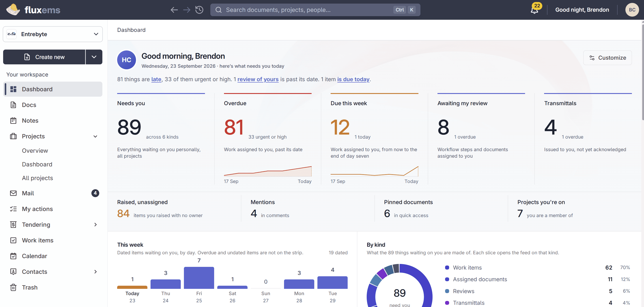The width and height of the screenshot is (644, 307).
Task: Open Dashboard in the workspace menu
Action: 53,89
